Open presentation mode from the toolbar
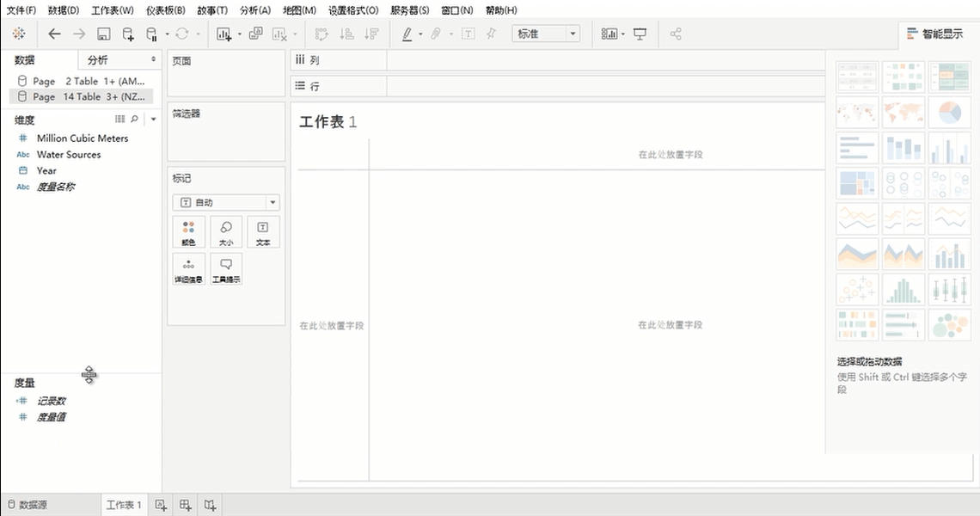This screenshot has width=980, height=516. (640, 34)
